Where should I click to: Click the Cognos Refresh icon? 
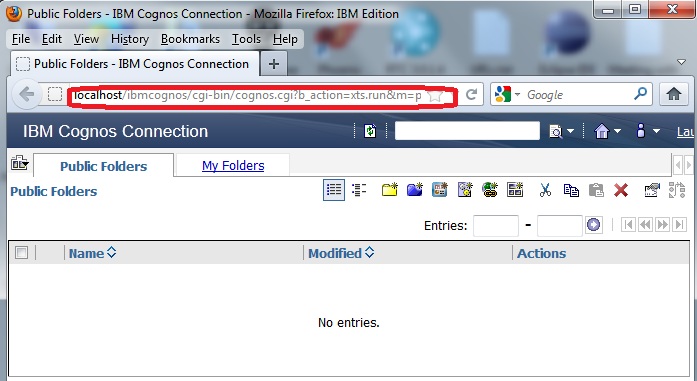pyautogui.click(x=370, y=131)
